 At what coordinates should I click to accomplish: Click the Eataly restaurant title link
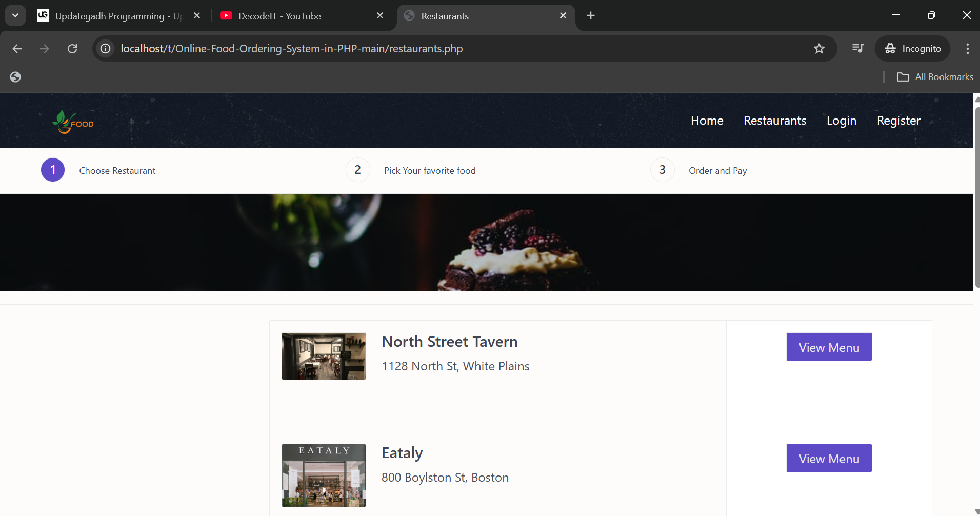(402, 453)
